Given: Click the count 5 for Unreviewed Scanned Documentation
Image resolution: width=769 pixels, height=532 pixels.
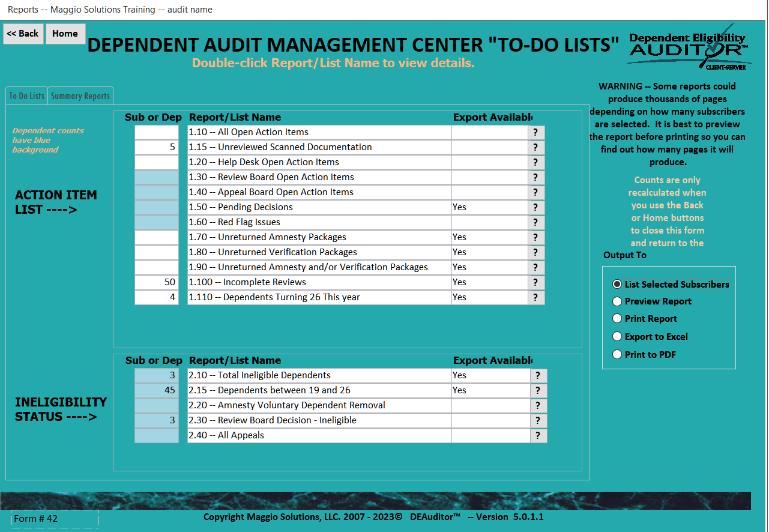Looking at the screenshot, I should tap(157, 147).
